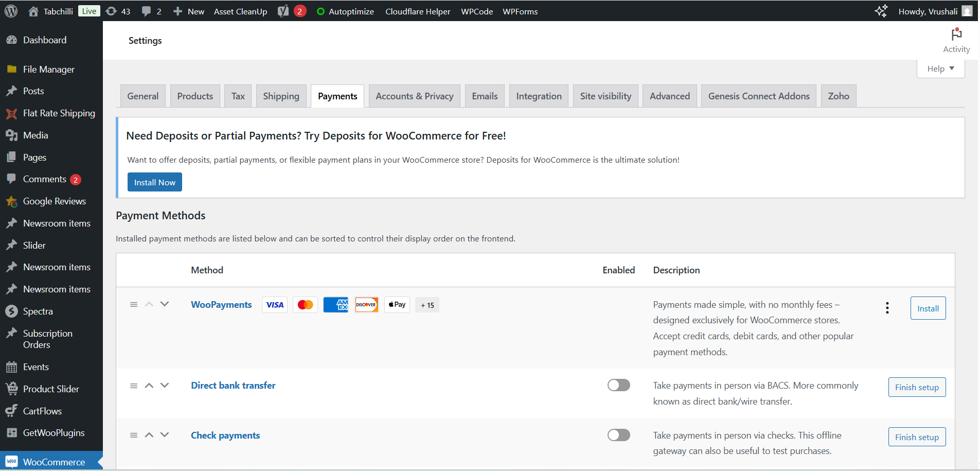Open the Accounts & Privacy tab
The image size is (980, 471).
pyautogui.click(x=414, y=96)
